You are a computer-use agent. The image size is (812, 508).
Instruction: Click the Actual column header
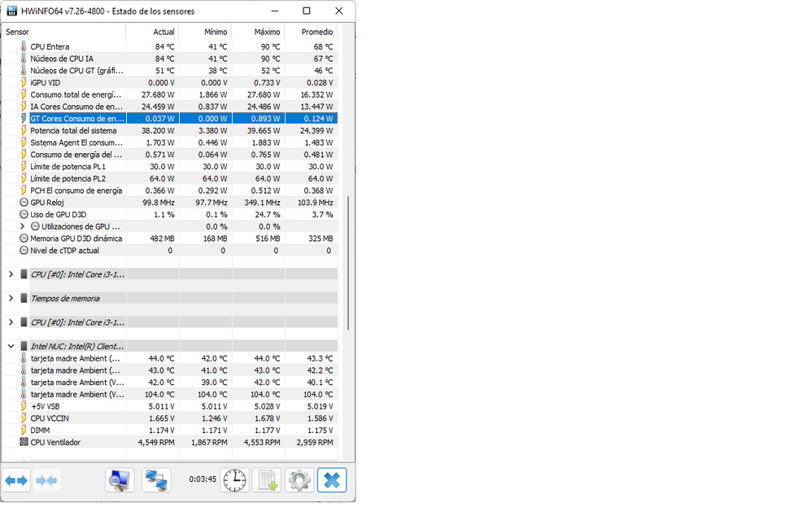[152, 32]
